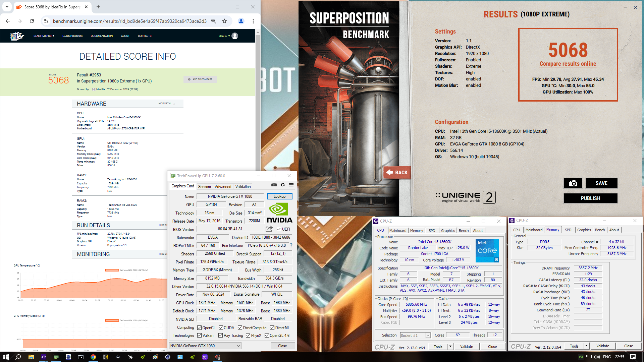Click the Chrome zoom magnifier icon
The width and height of the screenshot is (644, 362).
(214, 21)
